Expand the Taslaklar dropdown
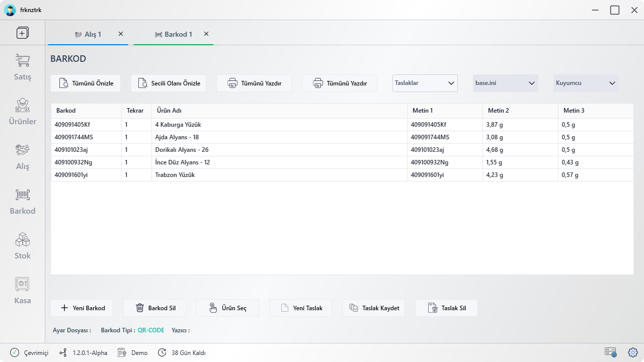 coord(425,83)
